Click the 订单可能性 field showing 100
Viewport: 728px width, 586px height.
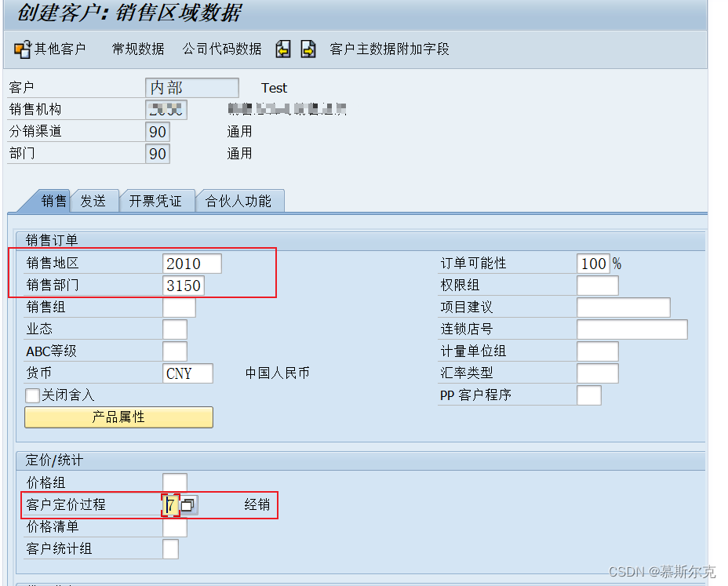click(593, 263)
